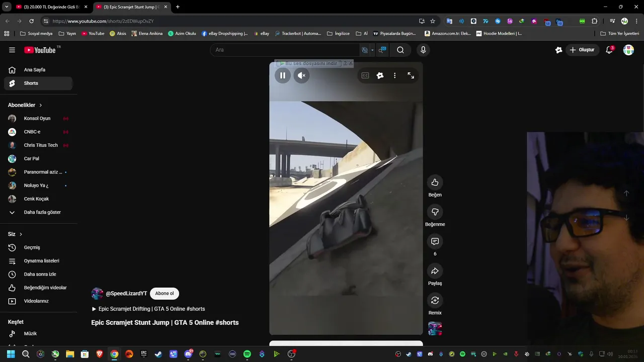
Task: Toggle closed captions on the Short
Action: click(365, 75)
